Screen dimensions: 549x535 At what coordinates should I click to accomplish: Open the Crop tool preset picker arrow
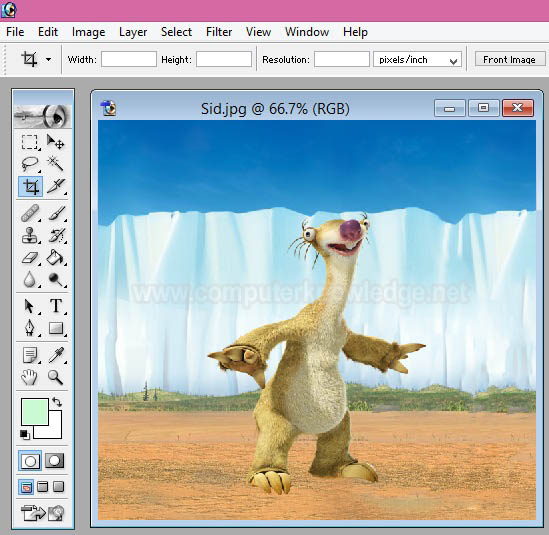pos(48,60)
